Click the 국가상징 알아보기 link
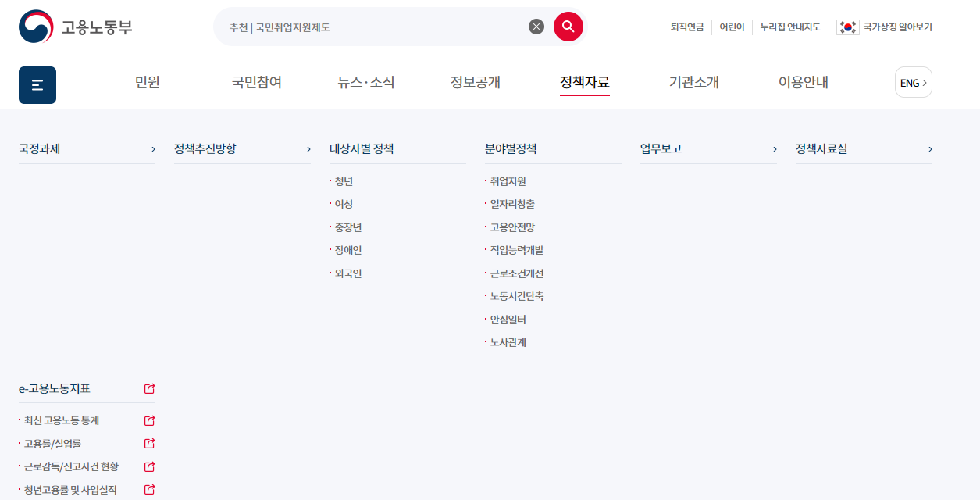This screenshot has height=500, width=980. 897,27
